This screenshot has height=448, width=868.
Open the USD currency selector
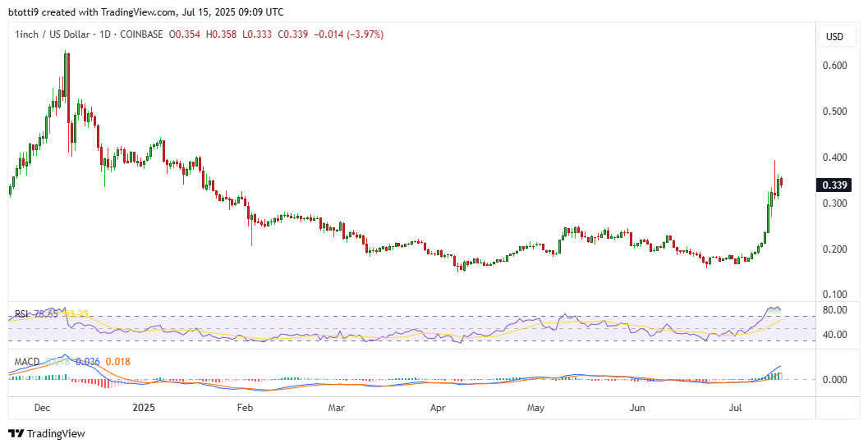tap(834, 36)
